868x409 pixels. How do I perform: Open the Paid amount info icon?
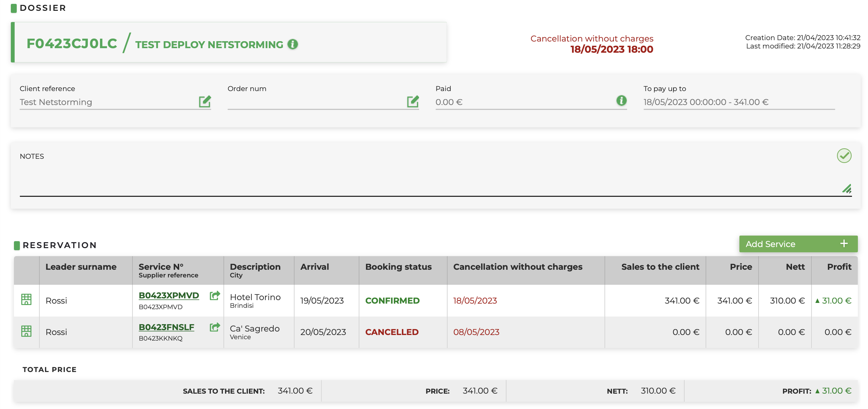click(x=621, y=101)
